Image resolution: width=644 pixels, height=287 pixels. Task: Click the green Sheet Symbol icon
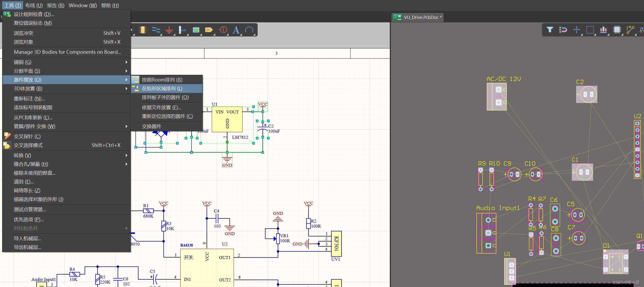pos(196,30)
